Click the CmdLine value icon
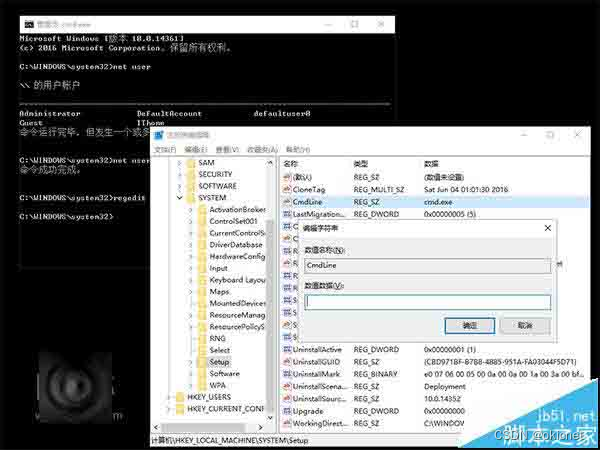This screenshot has height=450, width=600. pyautogui.click(x=287, y=202)
